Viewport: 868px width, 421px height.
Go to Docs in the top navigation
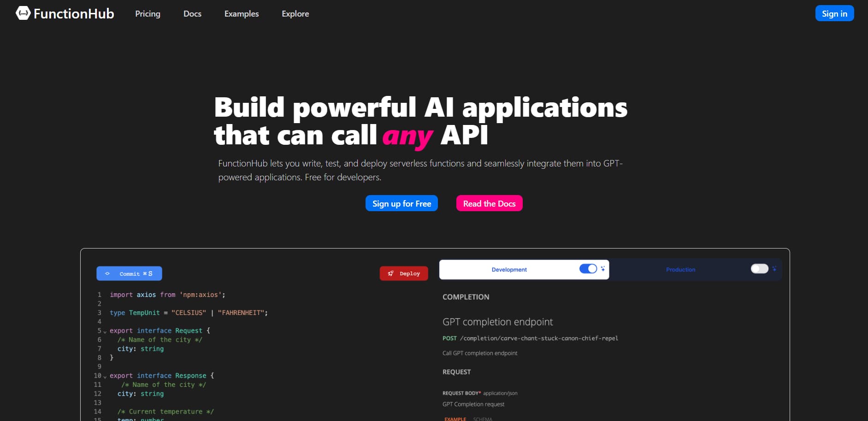pos(192,14)
